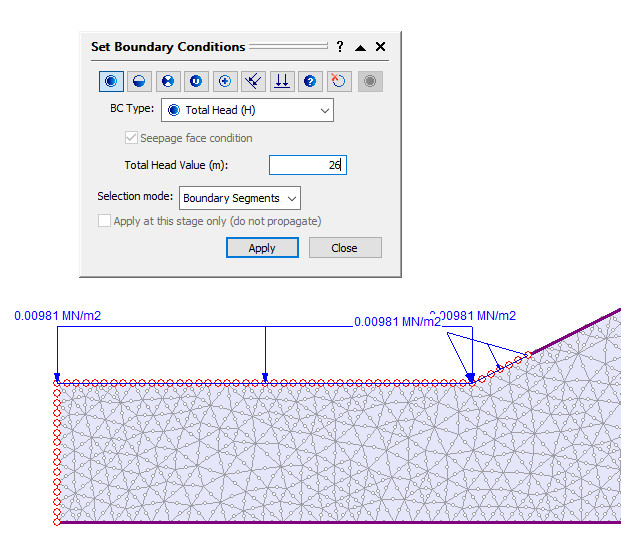Click the circle-with-plus boundary condition icon
This screenshot has height=547, width=621.
point(226,81)
